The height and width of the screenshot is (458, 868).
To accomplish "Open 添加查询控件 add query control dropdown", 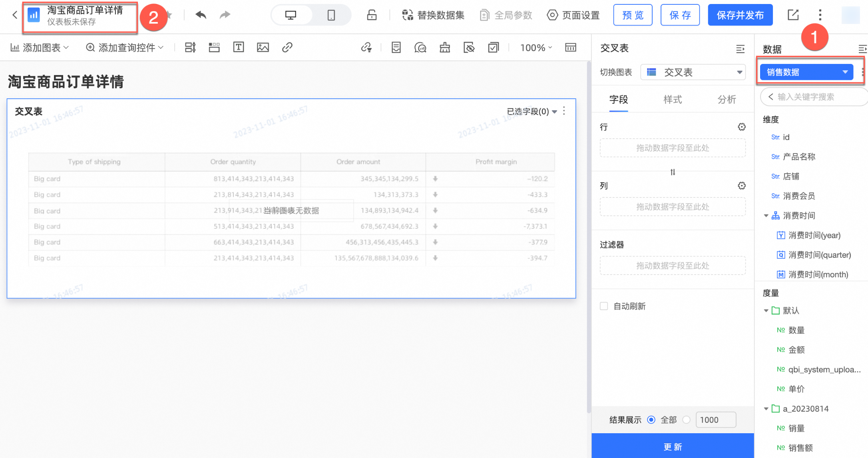I will click(125, 48).
